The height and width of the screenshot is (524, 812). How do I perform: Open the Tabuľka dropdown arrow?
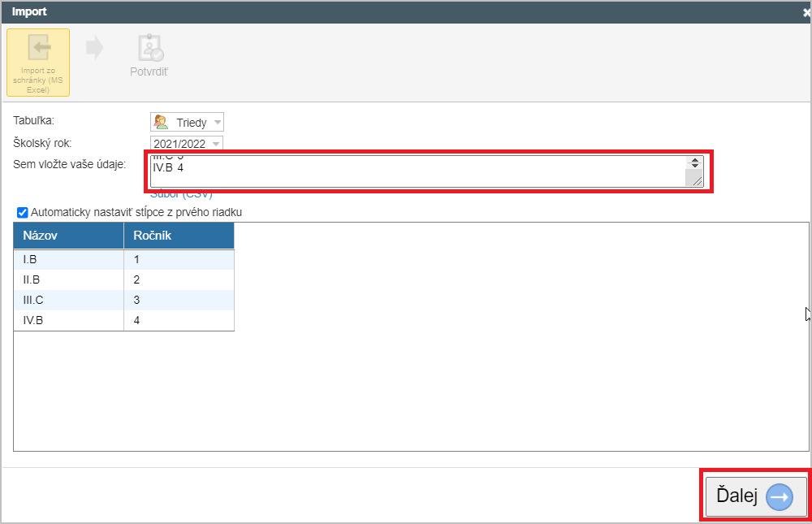pyautogui.click(x=217, y=123)
